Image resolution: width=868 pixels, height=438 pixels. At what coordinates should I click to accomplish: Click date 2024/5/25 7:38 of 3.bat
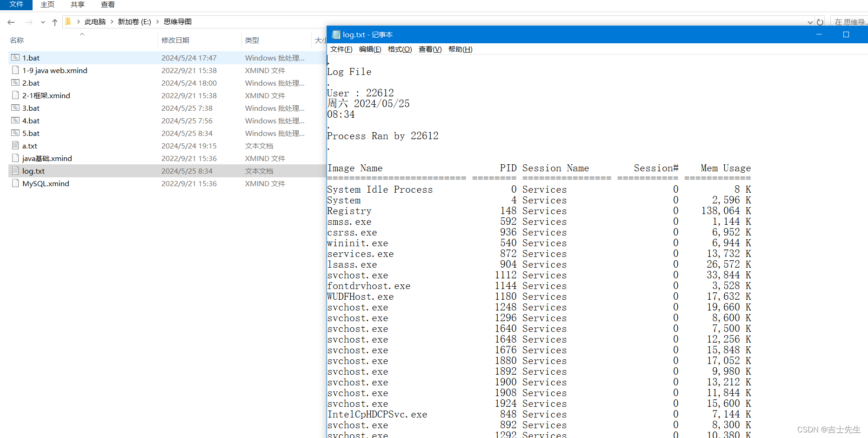(187, 108)
